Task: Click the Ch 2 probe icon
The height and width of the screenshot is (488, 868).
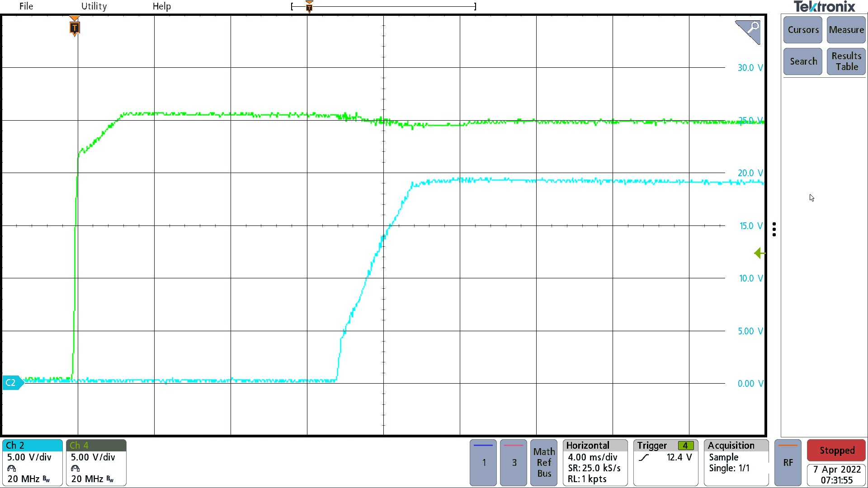Action: (x=12, y=469)
